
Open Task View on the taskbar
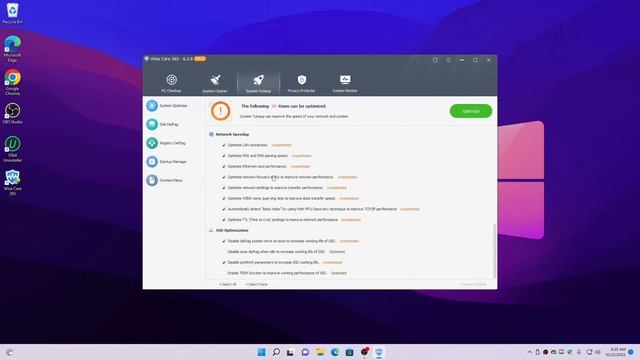pyautogui.click(x=290, y=352)
